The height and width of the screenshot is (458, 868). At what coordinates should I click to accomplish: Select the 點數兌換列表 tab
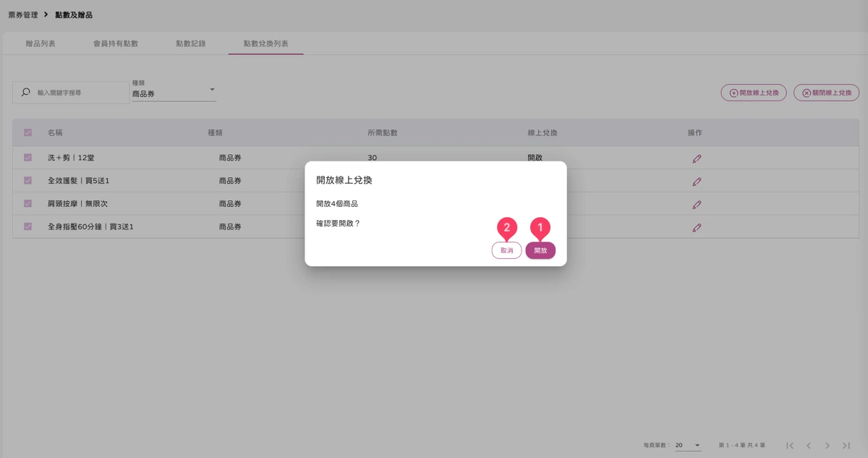click(x=266, y=43)
